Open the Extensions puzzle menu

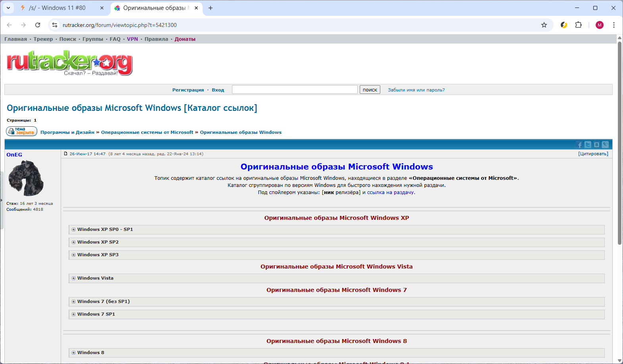coord(579,25)
